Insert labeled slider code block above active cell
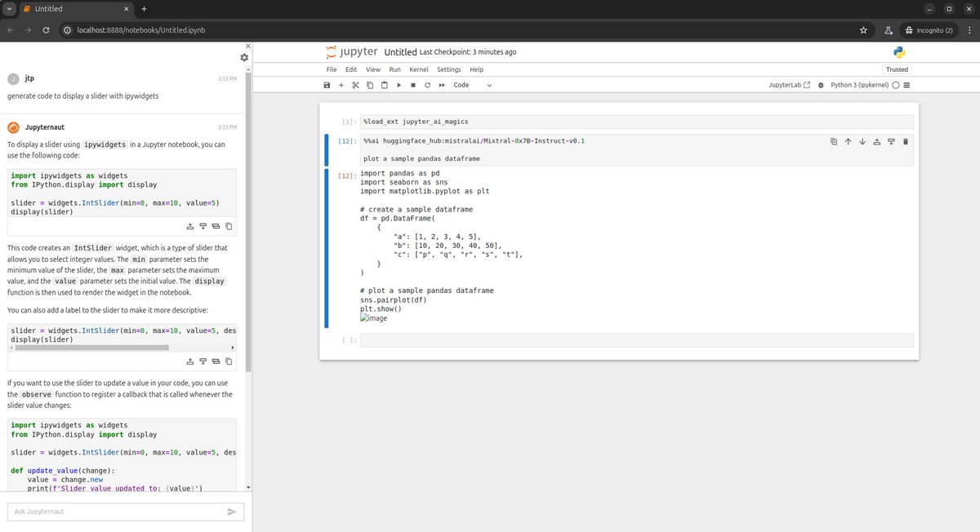Viewport: 980px width, 532px height. [x=190, y=361]
